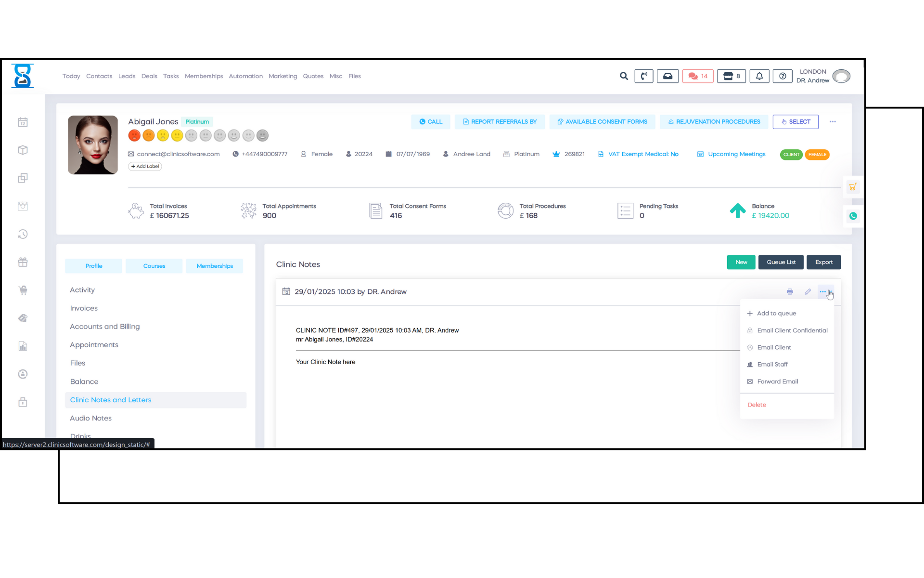This screenshot has width=924, height=578.
Task: Click the help question mark icon
Action: click(x=783, y=76)
